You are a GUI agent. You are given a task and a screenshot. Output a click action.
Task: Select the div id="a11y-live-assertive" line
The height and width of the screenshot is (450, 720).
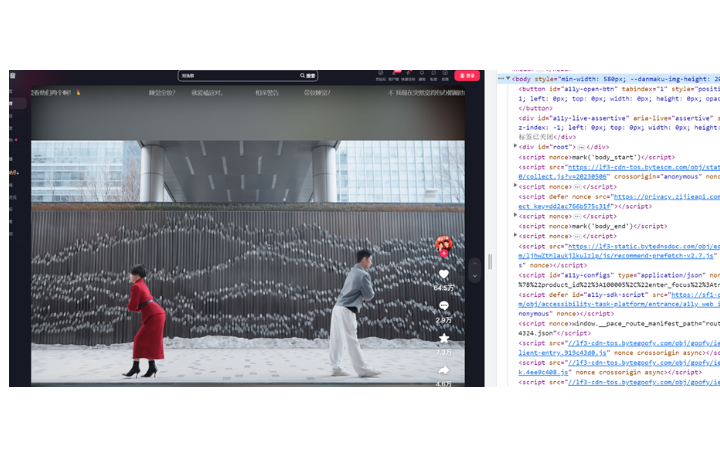619,118
